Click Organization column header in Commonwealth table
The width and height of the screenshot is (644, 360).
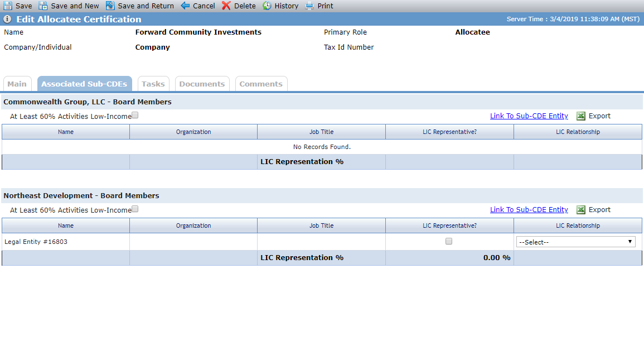(193, 132)
